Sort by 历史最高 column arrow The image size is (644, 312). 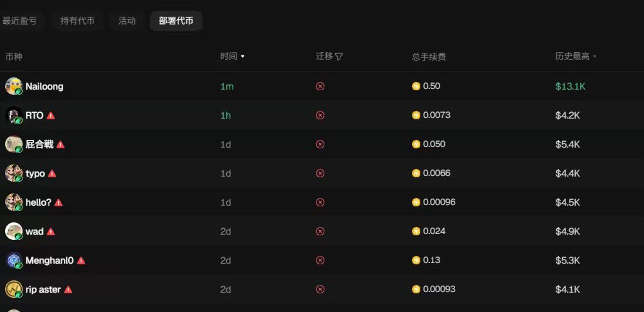pos(594,56)
